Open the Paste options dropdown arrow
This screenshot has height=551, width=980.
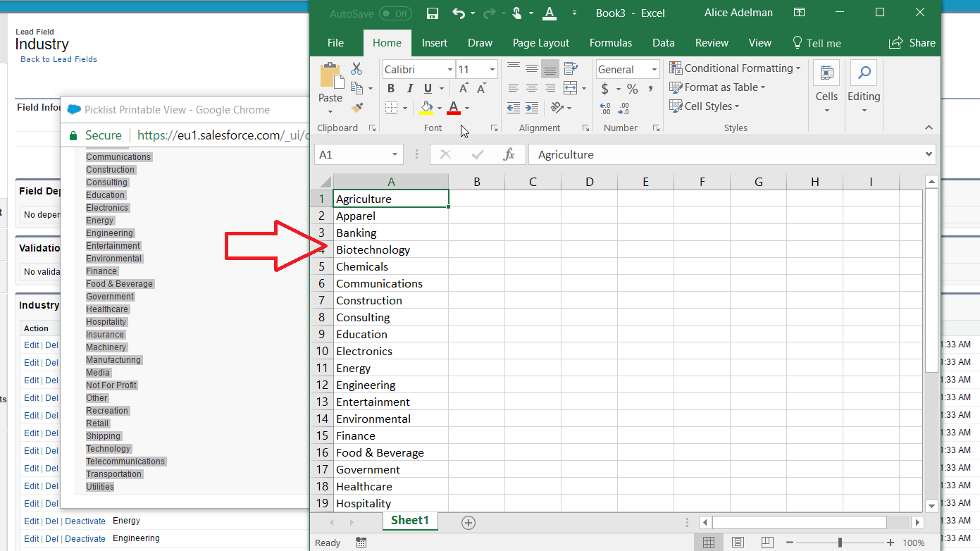coord(330,111)
